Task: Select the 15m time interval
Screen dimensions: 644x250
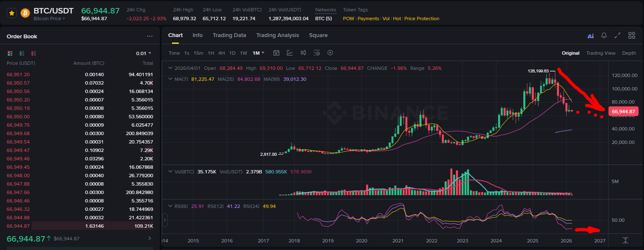Action: 199,53
